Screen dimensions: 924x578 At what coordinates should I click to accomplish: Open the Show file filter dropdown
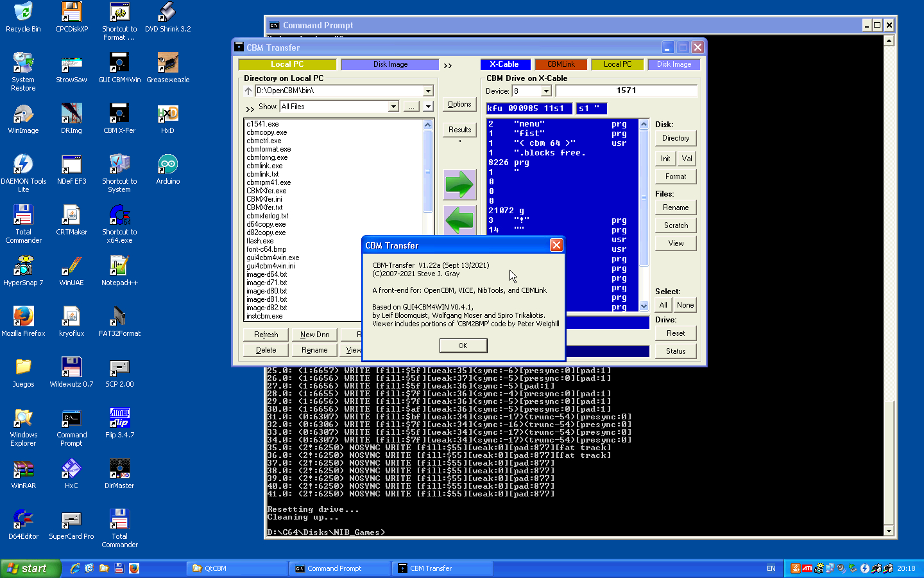click(x=393, y=107)
